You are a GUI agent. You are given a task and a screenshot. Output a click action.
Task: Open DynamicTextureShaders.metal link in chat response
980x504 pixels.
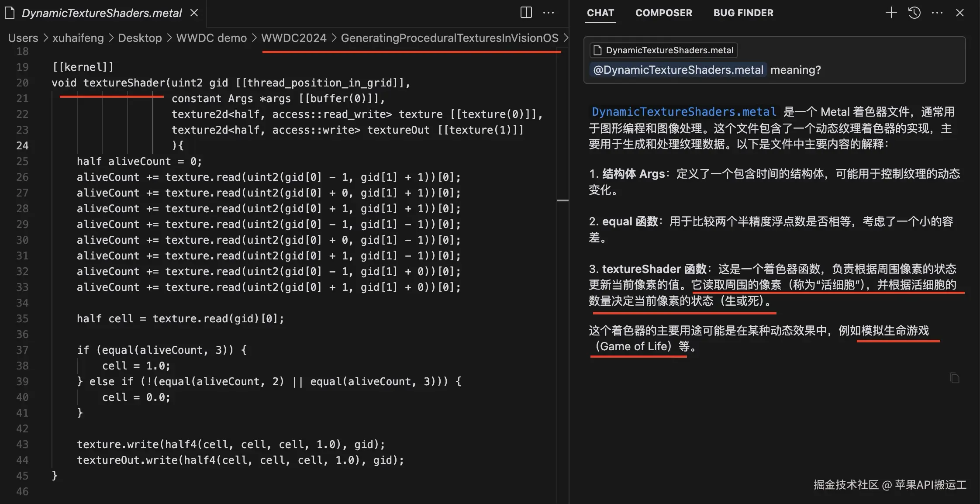tap(684, 112)
